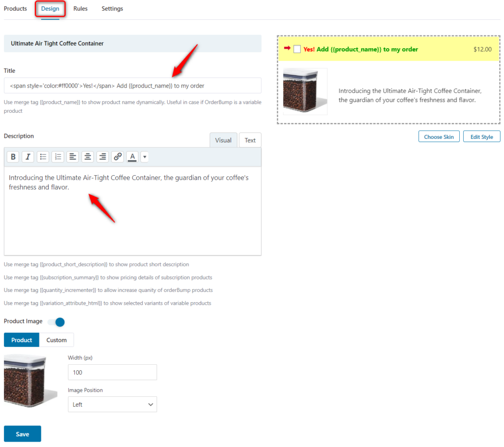
Task: Switch editor to Visual mode
Action: tap(223, 140)
